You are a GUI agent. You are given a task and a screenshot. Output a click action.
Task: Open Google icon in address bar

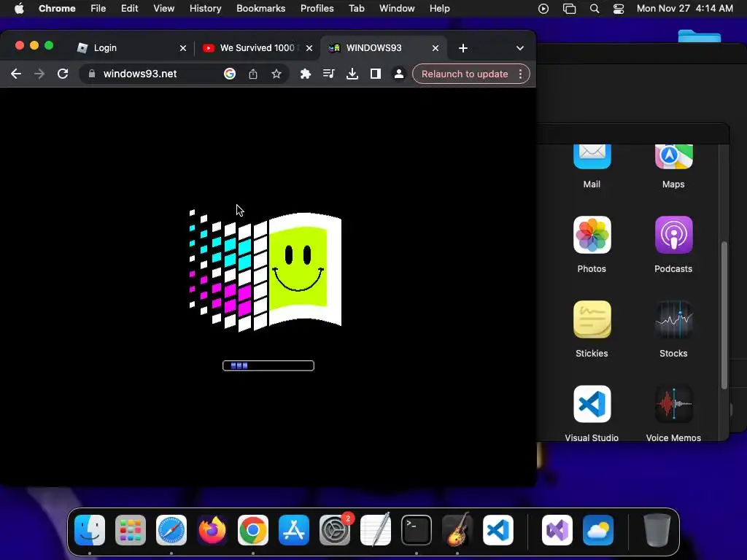tap(230, 74)
